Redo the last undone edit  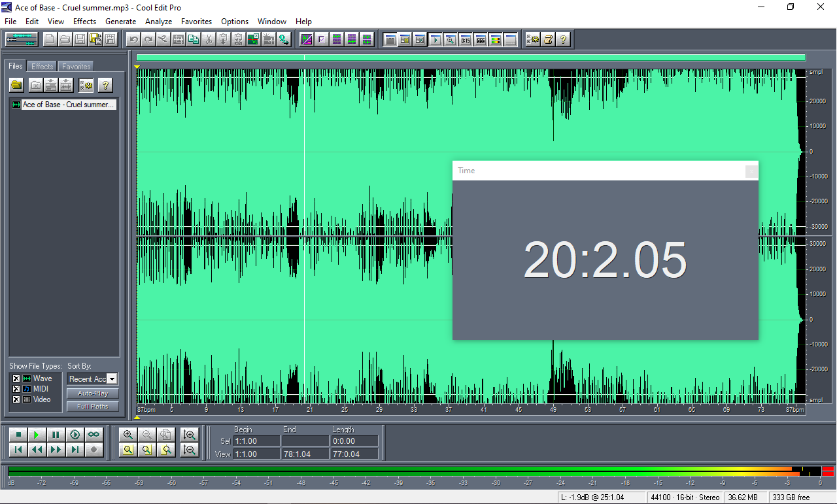coord(148,39)
